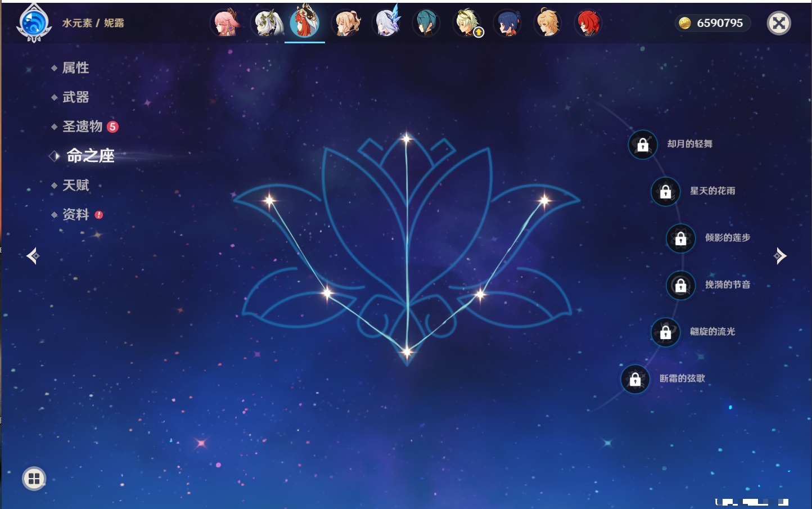Close the character screen
812x509 pixels.
pos(779,23)
